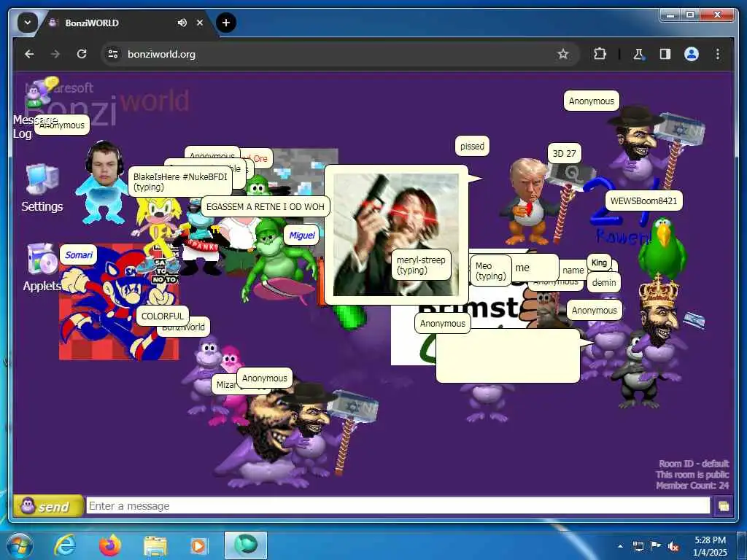Click the Keanu gun image in speech bubble

pos(396,235)
